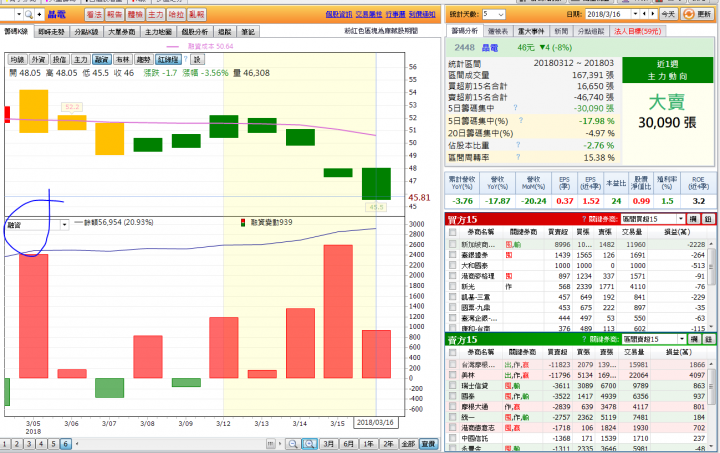Toggle the 主力 chart indicator button
This screenshot has width=720, height=453.
coord(80,60)
